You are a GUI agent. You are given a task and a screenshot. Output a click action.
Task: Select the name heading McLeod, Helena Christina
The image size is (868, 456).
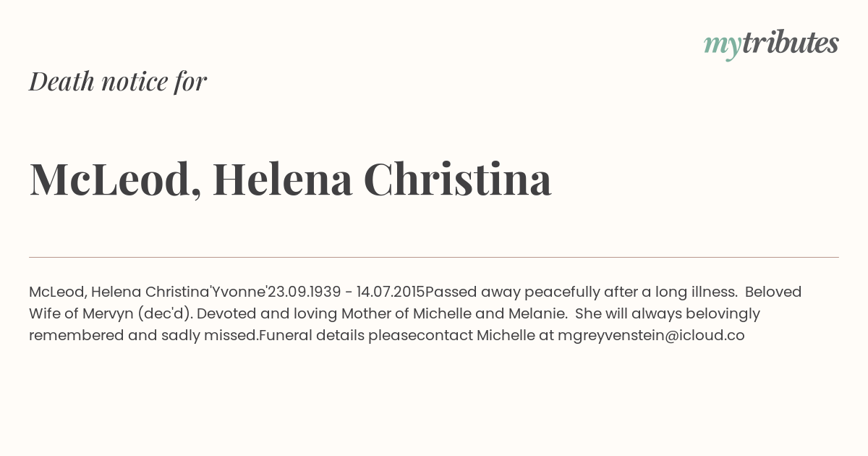tap(290, 179)
